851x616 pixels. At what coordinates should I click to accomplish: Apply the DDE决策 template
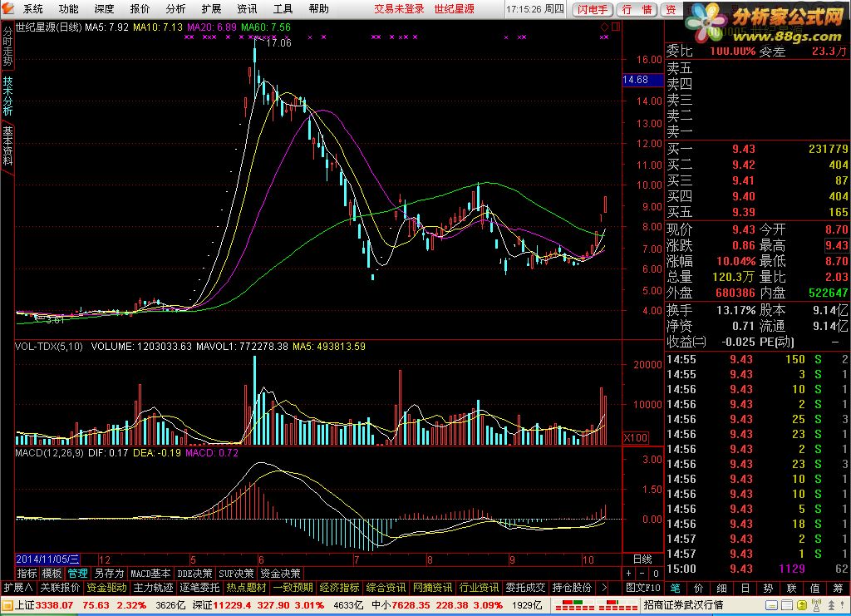point(194,573)
